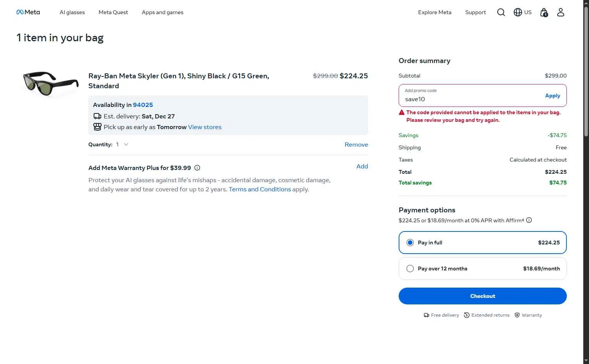This screenshot has width=589, height=364.
Task: Open the Apps and games menu
Action: pos(162,12)
